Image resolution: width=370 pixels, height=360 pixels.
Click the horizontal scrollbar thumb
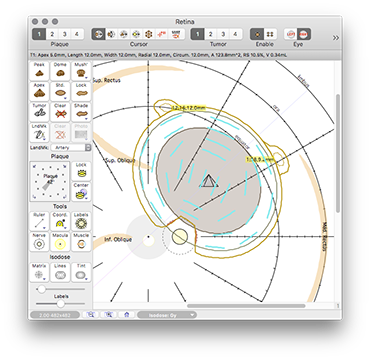(x=246, y=306)
